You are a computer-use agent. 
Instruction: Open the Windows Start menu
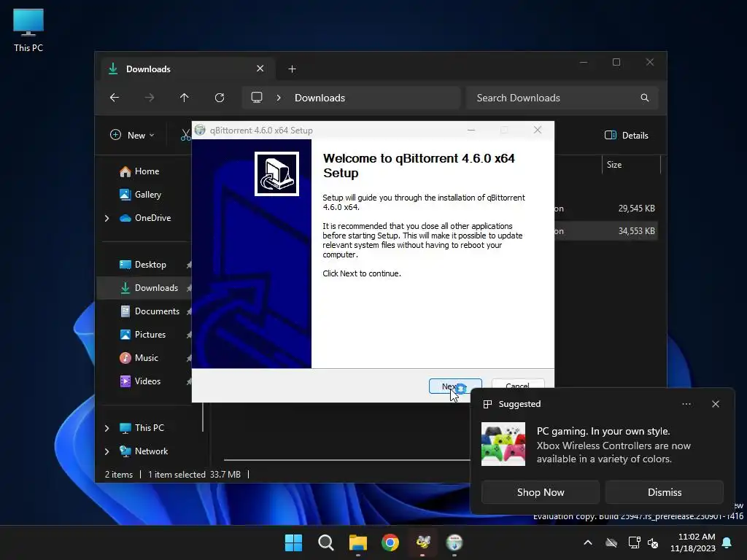pyautogui.click(x=293, y=542)
